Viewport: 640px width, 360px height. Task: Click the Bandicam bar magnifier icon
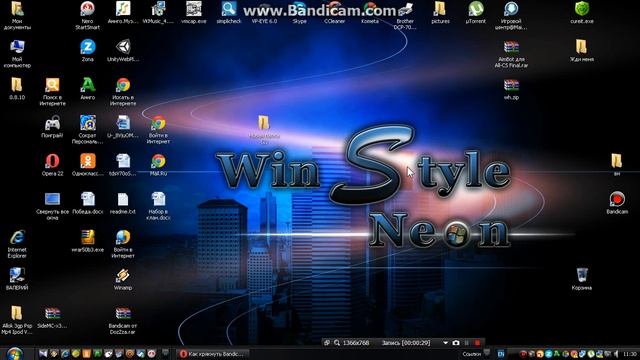[x=337, y=343]
